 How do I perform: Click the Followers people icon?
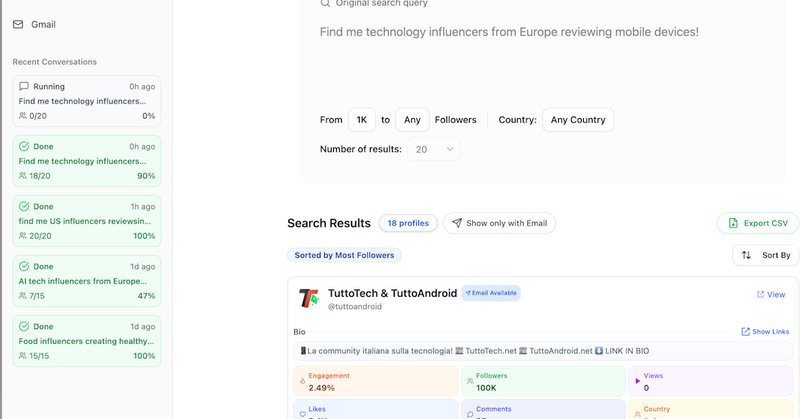pyautogui.click(x=470, y=381)
